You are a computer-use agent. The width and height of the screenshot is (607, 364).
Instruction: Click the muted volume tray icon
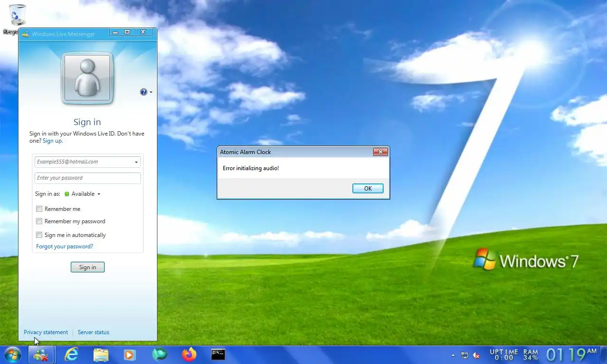(477, 355)
